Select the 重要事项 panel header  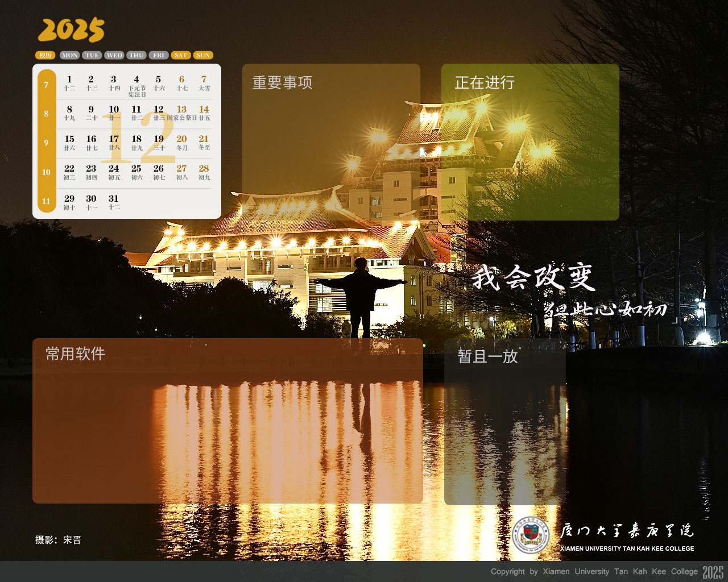[282, 83]
